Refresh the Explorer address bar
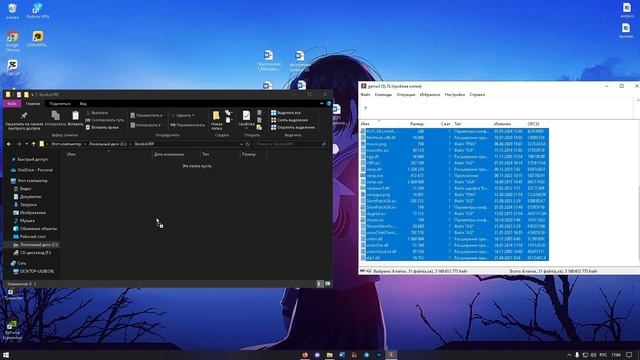 tap(247, 144)
